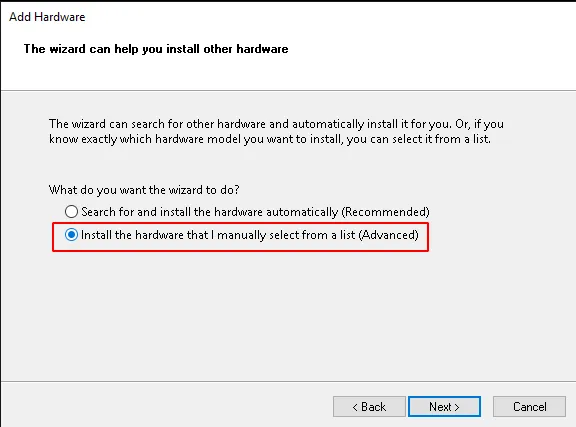This screenshot has width=576, height=427.
Task: Click the 'What do you want the wizard to do?' prompt
Action: coord(144,190)
